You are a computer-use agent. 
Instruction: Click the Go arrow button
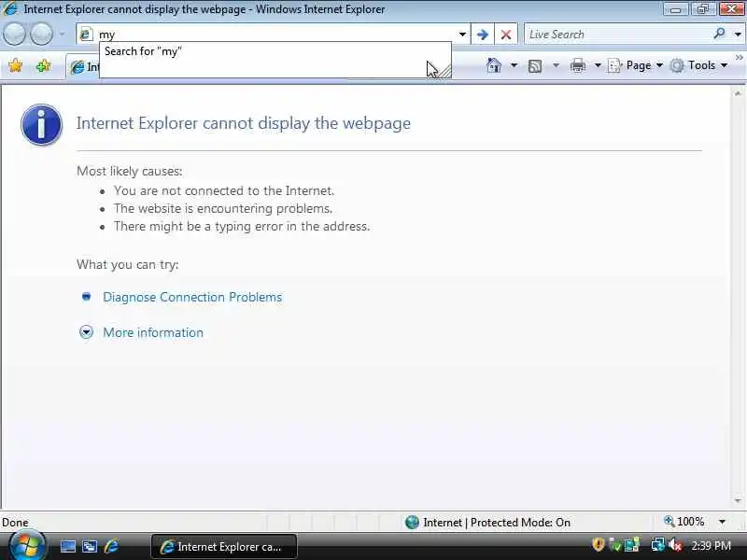(482, 35)
